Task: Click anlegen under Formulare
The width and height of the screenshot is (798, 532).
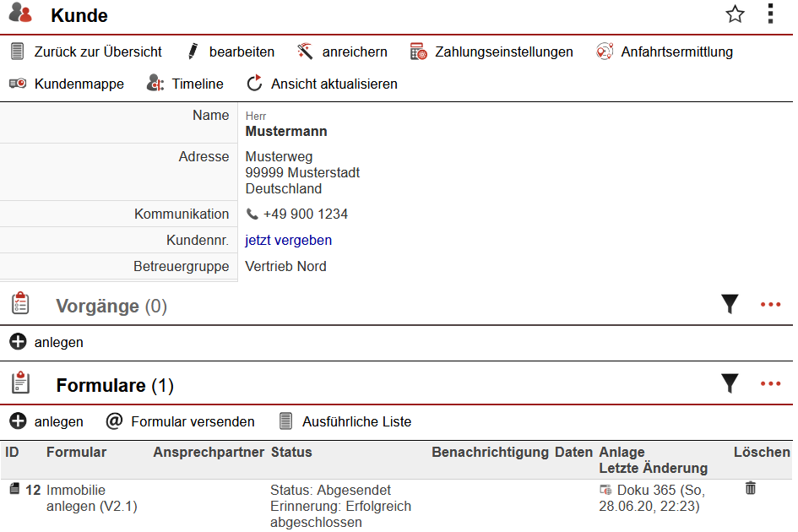Action: [58, 421]
